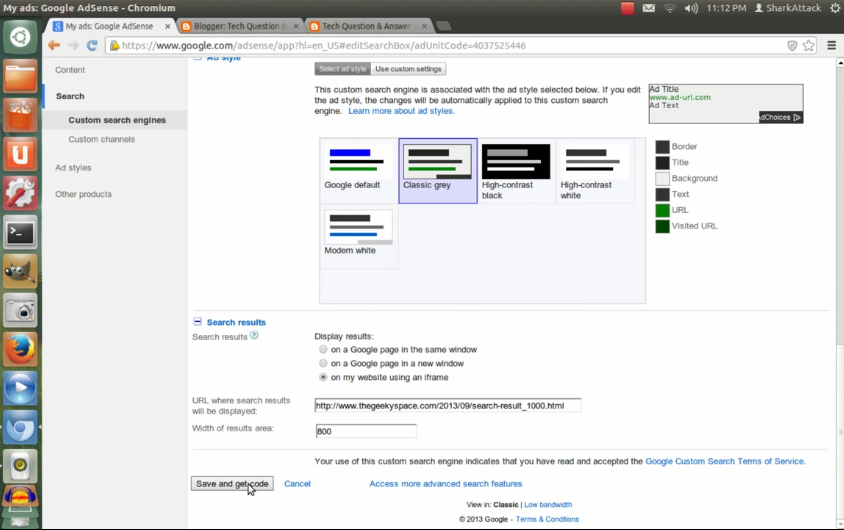
Task: Click the Visited URL color swatch
Action: click(x=662, y=226)
